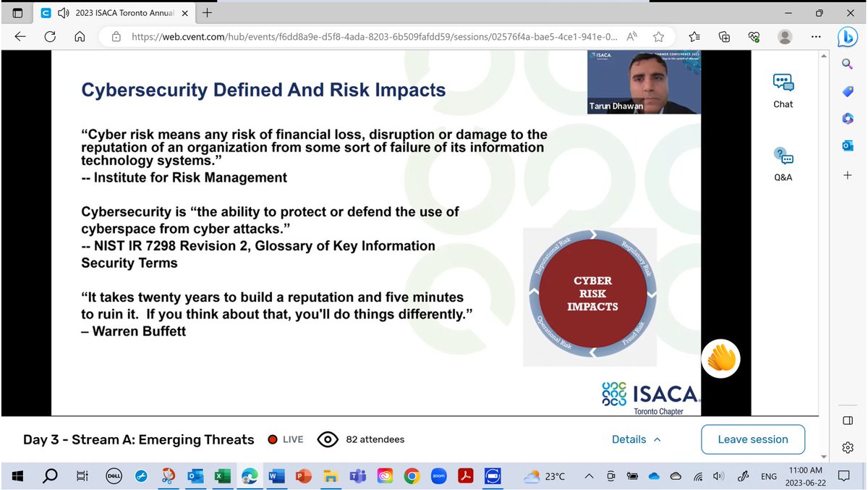868x490 pixels.
Task: Click Day 3 - Stream A title
Action: pos(139,439)
